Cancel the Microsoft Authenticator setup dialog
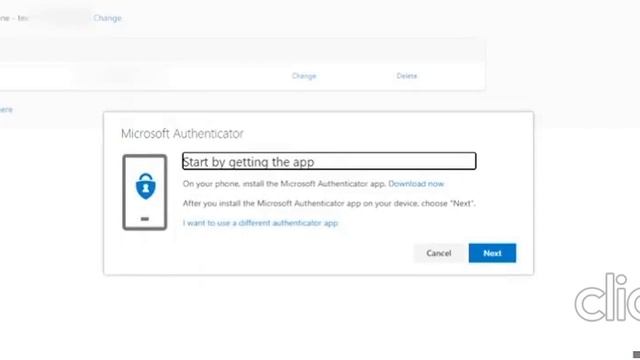This screenshot has height=360, width=640. pos(439,253)
